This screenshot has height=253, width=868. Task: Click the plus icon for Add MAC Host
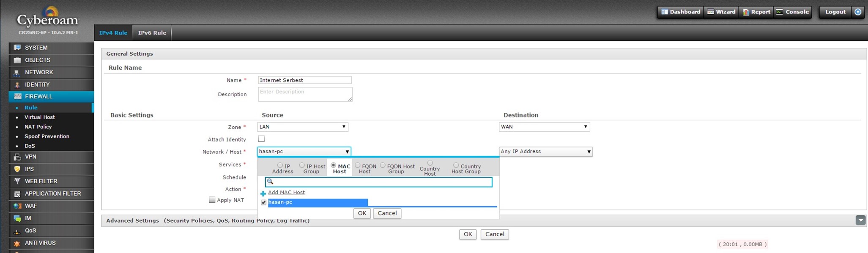point(263,193)
